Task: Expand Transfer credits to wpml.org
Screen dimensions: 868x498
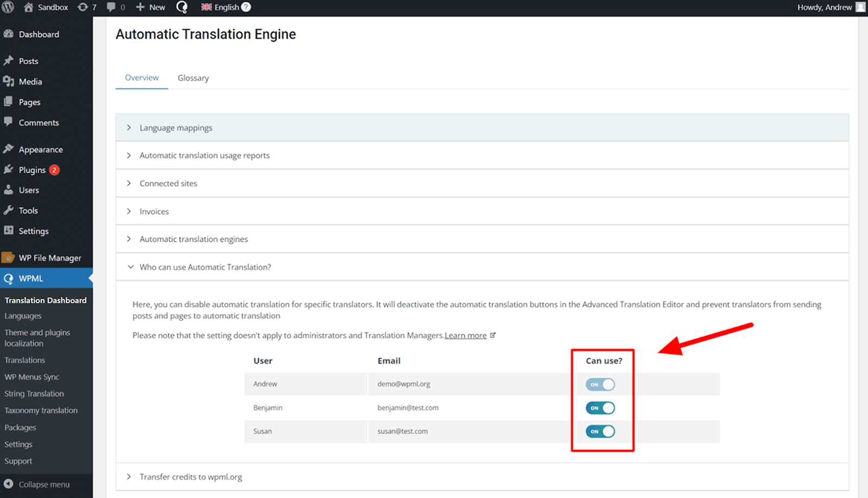Action: click(x=482, y=477)
